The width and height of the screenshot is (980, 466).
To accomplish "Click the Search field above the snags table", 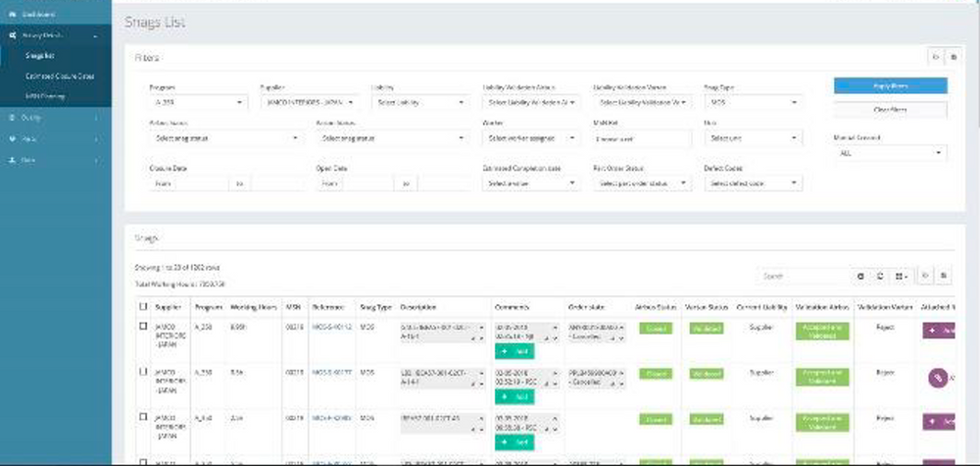I will tap(804, 276).
